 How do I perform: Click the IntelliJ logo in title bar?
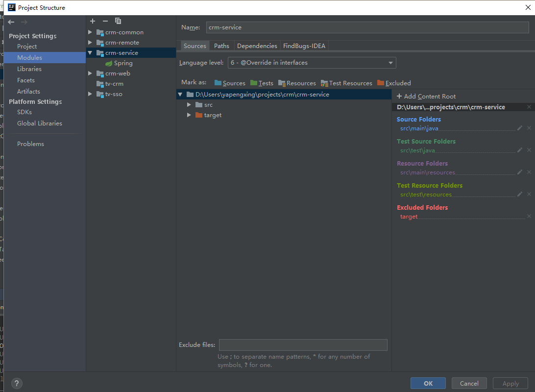point(12,7)
